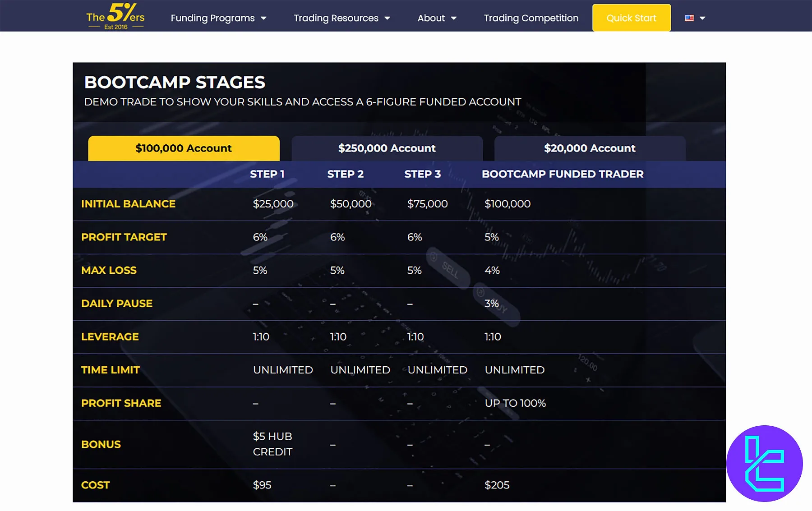The image size is (812, 511).
Task: Click the STEP 1 column header
Action: pos(267,174)
